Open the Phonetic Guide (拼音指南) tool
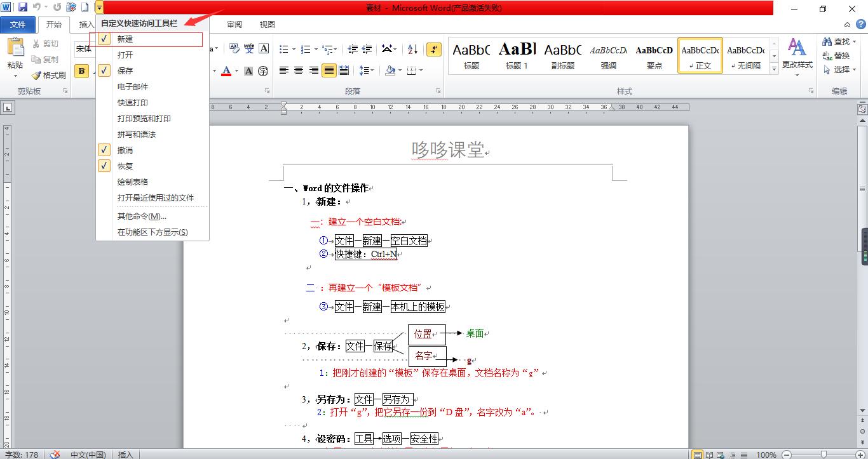The width and height of the screenshot is (868, 459). click(x=249, y=48)
